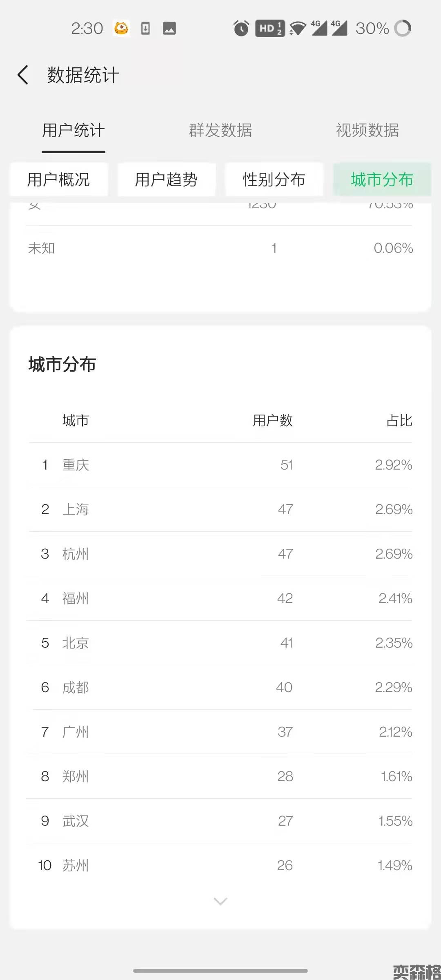Tap the 用户数 column header
The image size is (441, 980).
[x=273, y=420]
